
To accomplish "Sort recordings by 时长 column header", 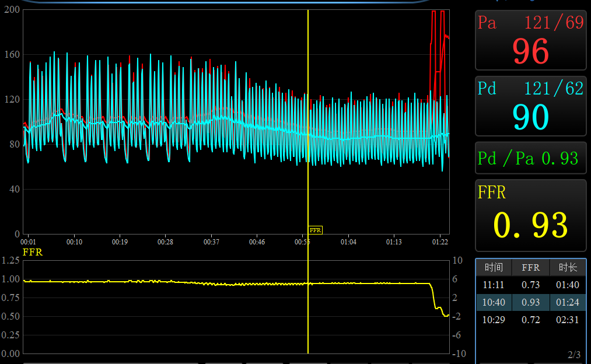I will tap(567, 267).
